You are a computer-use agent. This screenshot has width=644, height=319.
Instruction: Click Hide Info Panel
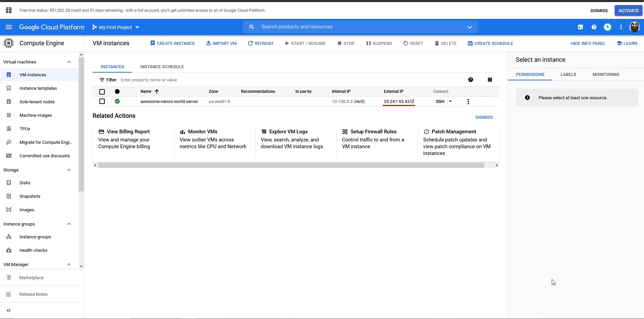pos(588,43)
